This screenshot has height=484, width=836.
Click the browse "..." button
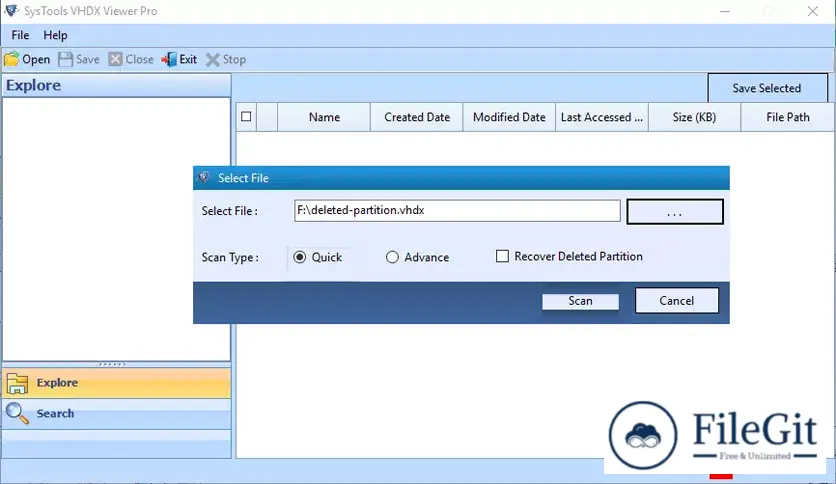(x=675, y=212)
